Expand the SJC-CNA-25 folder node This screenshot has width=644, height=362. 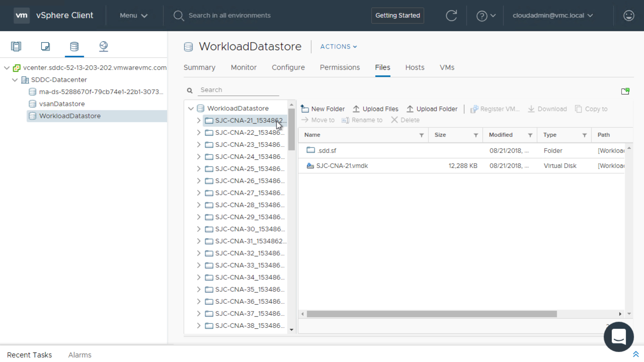199,169
